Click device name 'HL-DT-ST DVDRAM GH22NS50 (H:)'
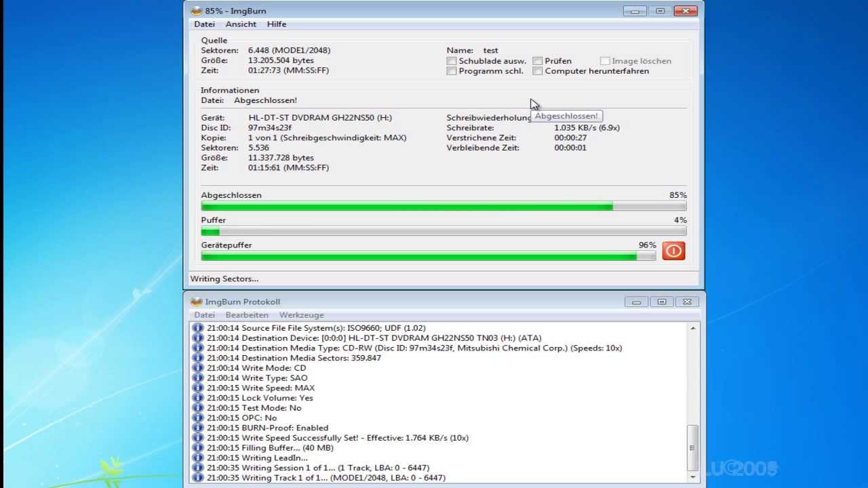This screenshot has width=868, height=488. (x=320, y=118)
